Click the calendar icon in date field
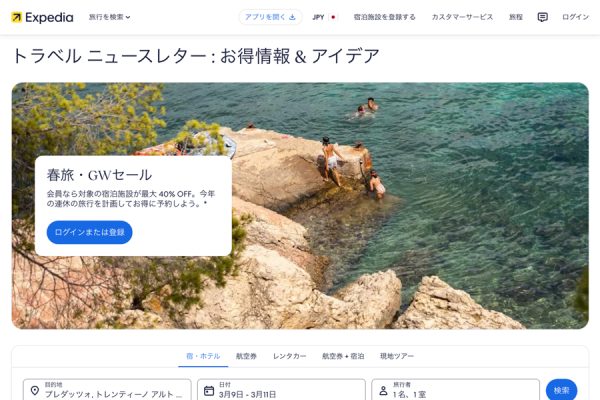The height and width of the screenshot is (400, 600). 209,390
